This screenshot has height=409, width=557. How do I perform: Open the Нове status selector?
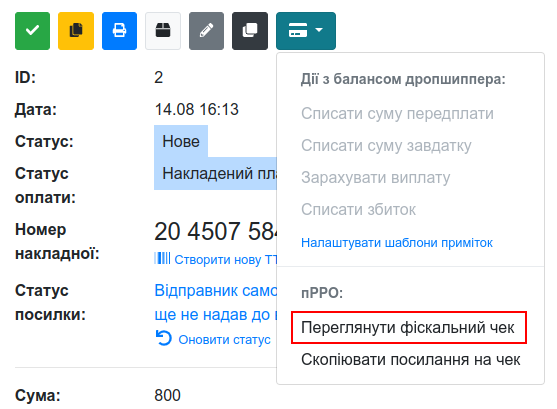coord(181,141)
